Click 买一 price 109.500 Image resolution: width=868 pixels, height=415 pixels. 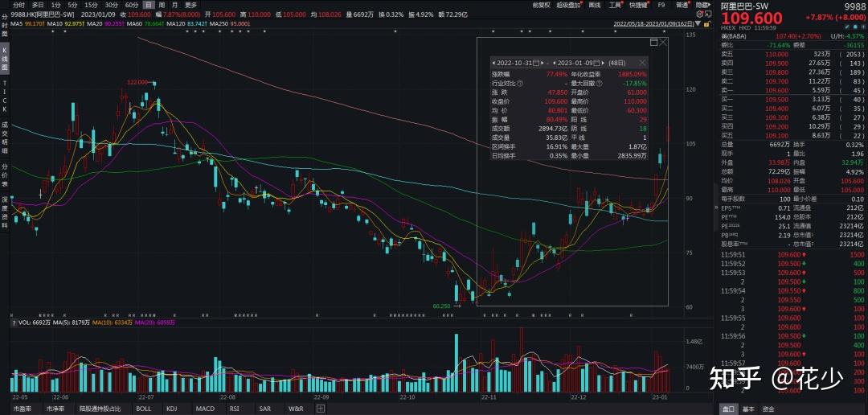(x=776, y=99)
